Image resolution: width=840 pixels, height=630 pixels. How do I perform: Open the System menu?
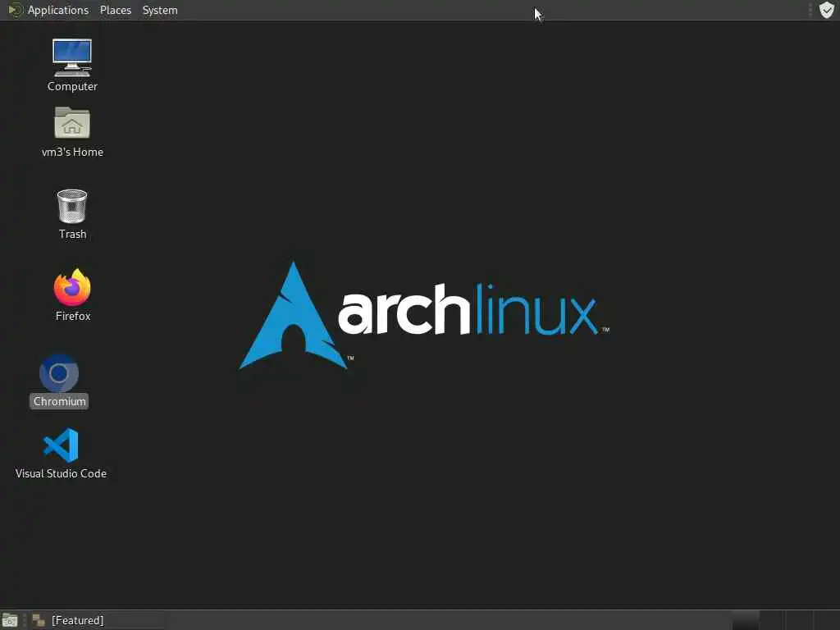[160, 10]
